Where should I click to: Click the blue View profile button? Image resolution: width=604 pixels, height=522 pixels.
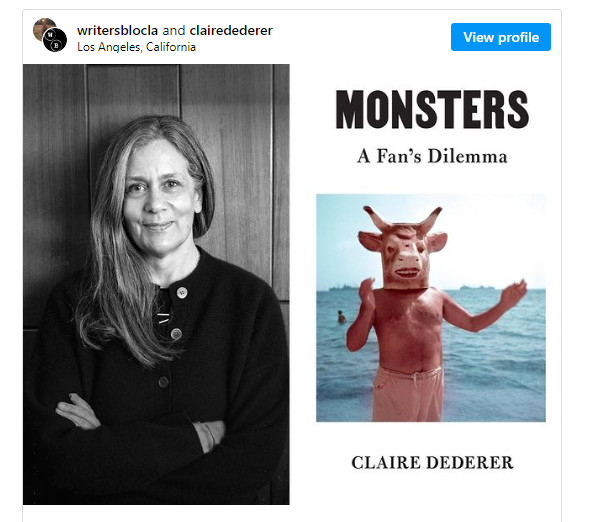coord(500,37)
